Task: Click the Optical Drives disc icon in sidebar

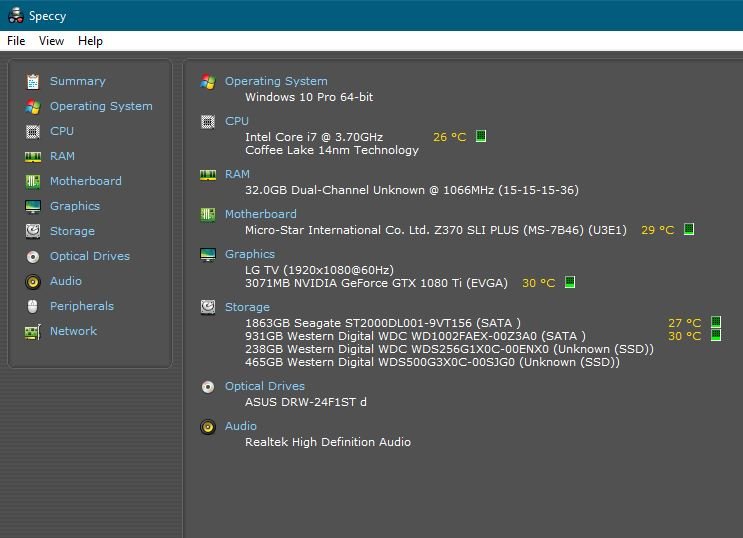Action: click(x=33, y=256)
